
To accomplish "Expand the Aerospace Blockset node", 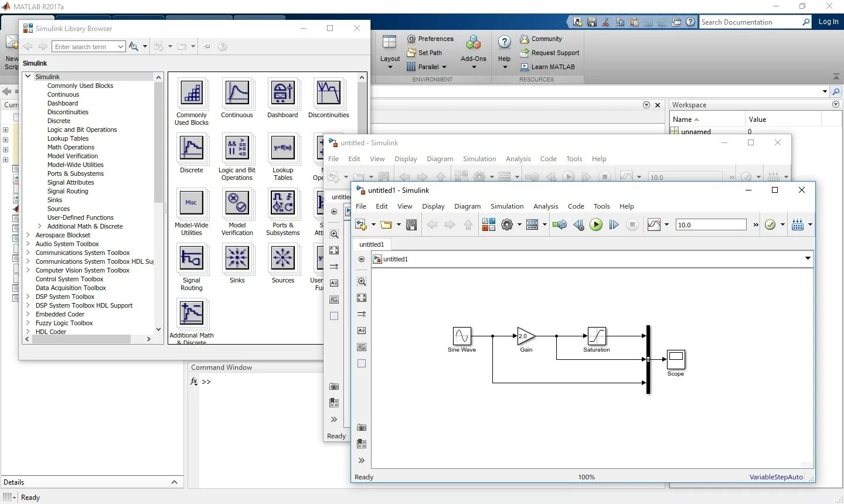I will point(28,235).
